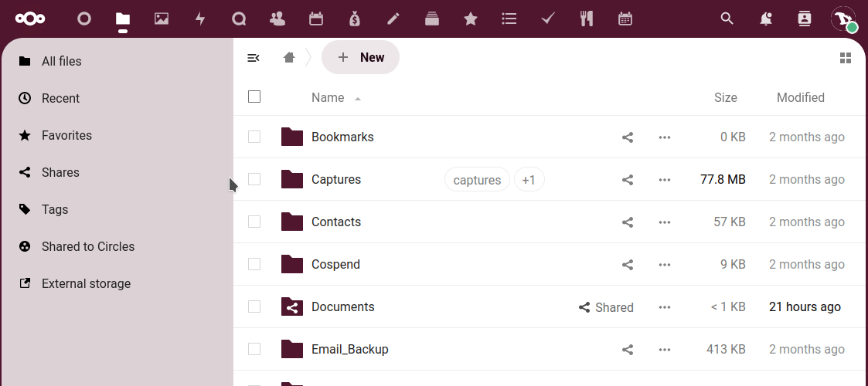Open the Calendar app icon
The width and height of the screenshot is (868, 386).
coord(316,19)
